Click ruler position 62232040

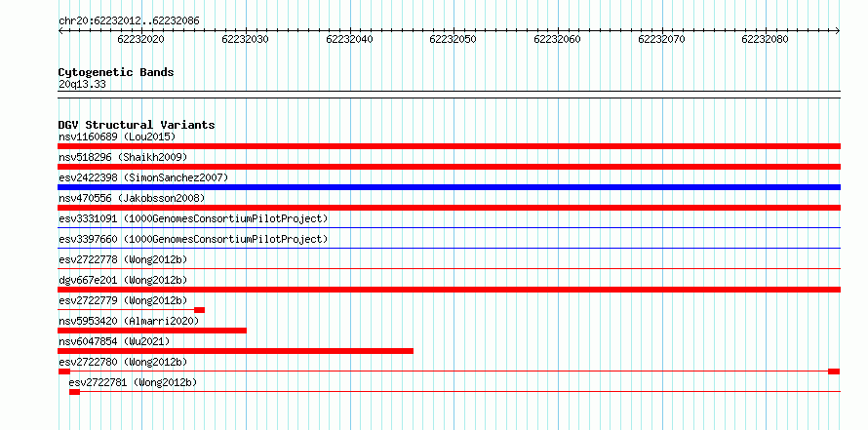(x=349, y=39)
